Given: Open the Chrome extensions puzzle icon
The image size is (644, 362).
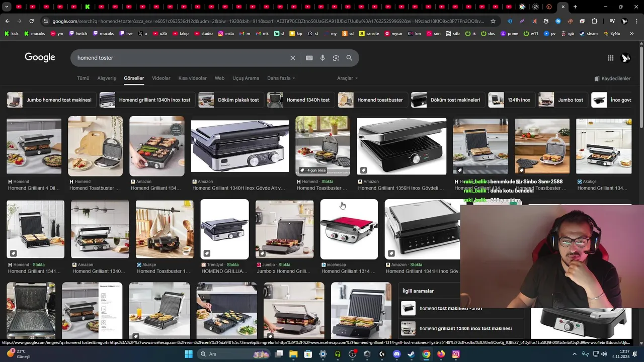Looking at the screenshot, I should point(594,21).
